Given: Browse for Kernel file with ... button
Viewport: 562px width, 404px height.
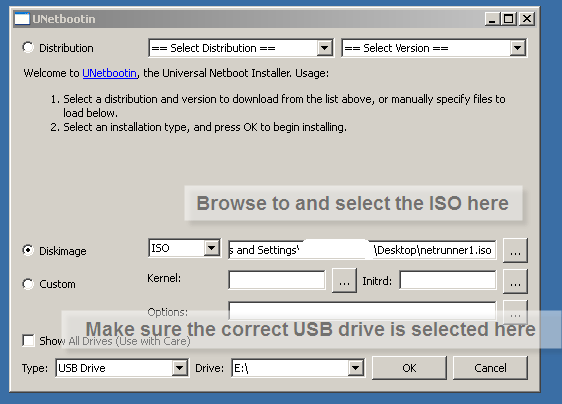Looking at the screenshot, I should pos(344,280).
